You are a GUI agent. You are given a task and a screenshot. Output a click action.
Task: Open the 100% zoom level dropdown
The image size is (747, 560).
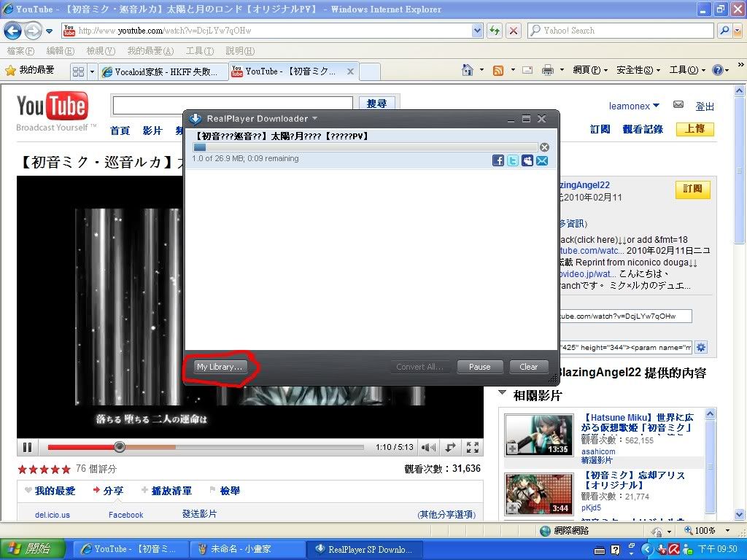[727, 531]
